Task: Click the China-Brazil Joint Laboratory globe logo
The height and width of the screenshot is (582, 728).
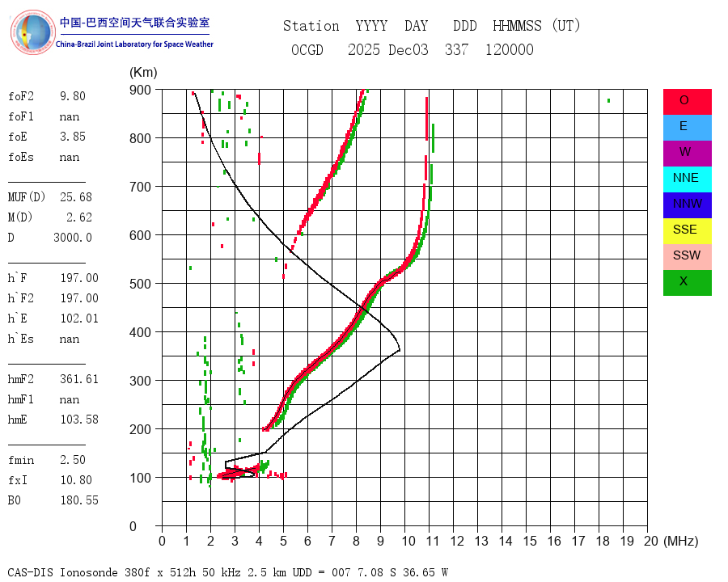Action: tap(32, 32)
